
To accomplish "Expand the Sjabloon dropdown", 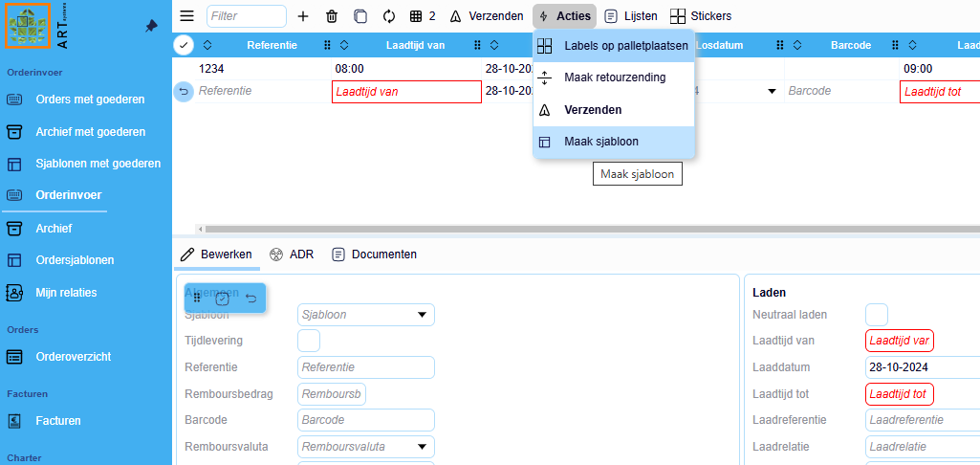I will [x=422, y=315].
